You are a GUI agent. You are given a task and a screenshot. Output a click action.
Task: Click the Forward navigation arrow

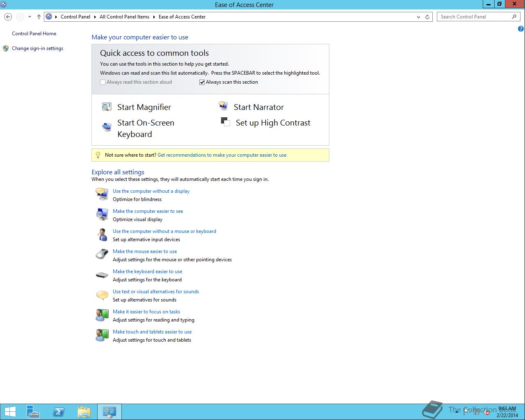(x=20, y=17)
